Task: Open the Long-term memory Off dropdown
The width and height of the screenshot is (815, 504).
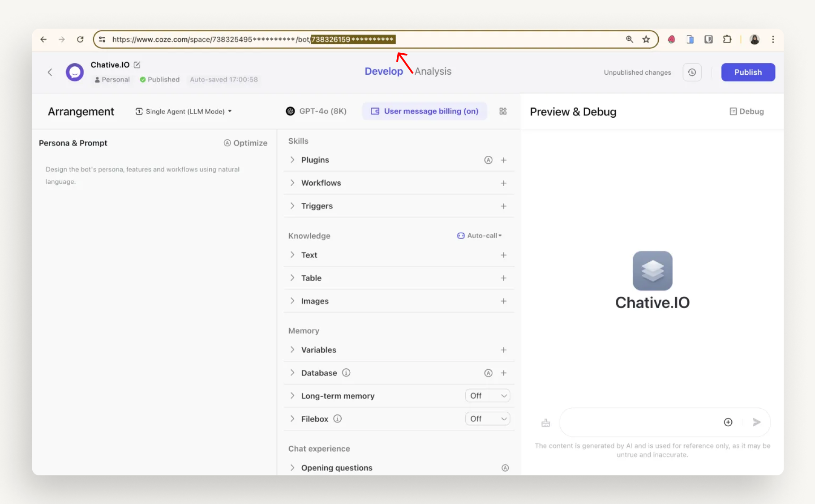Action: click(487, 396)
